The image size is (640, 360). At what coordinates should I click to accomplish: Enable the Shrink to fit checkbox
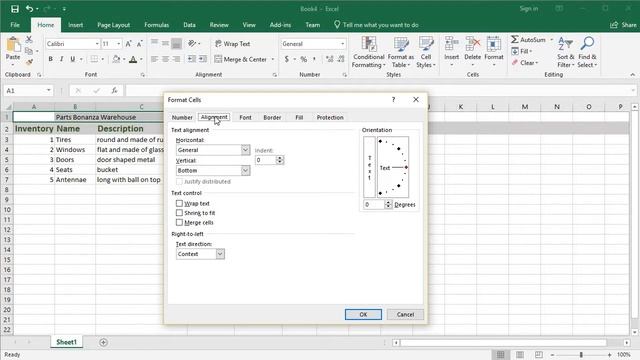179,213
